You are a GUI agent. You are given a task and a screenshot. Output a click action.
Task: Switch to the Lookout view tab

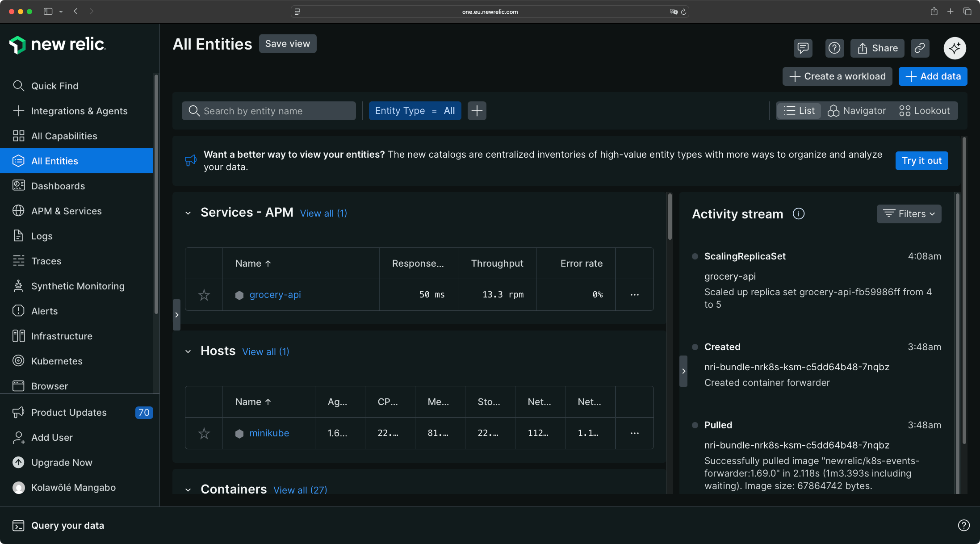click(x=925, y=110)
